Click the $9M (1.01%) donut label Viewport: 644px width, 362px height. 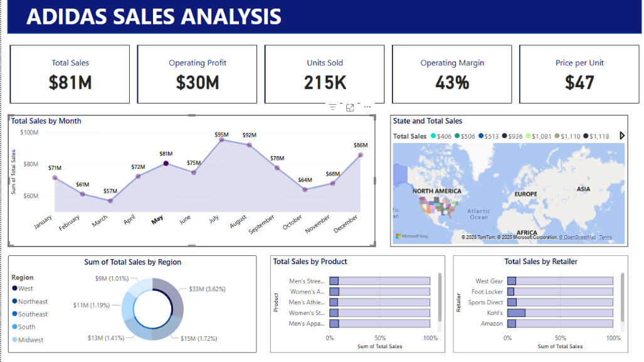(112, 279)
